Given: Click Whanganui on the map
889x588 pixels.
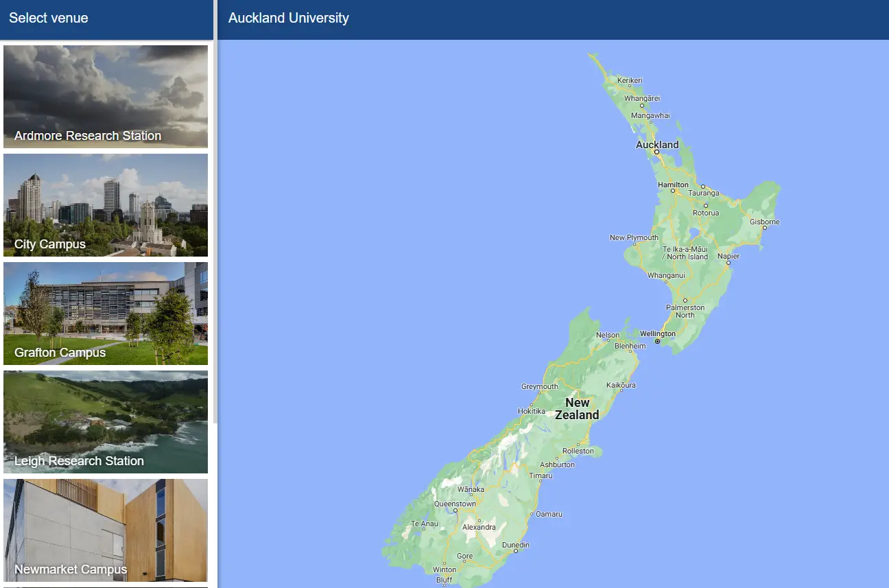Looking at the screenshot, I should tap(667, 276).
